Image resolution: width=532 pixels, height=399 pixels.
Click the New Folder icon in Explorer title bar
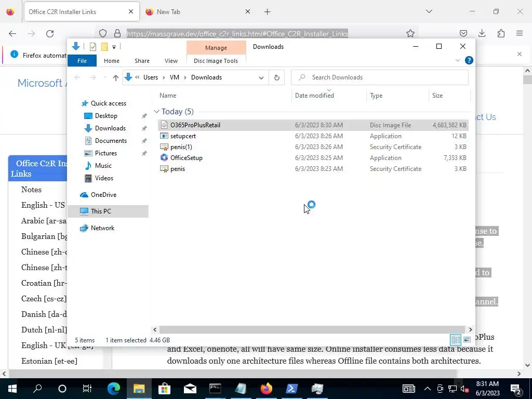104,47
